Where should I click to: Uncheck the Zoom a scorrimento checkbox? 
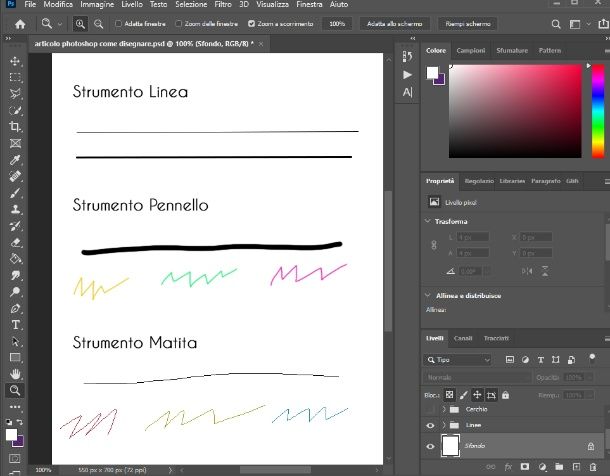pos(251,23)
